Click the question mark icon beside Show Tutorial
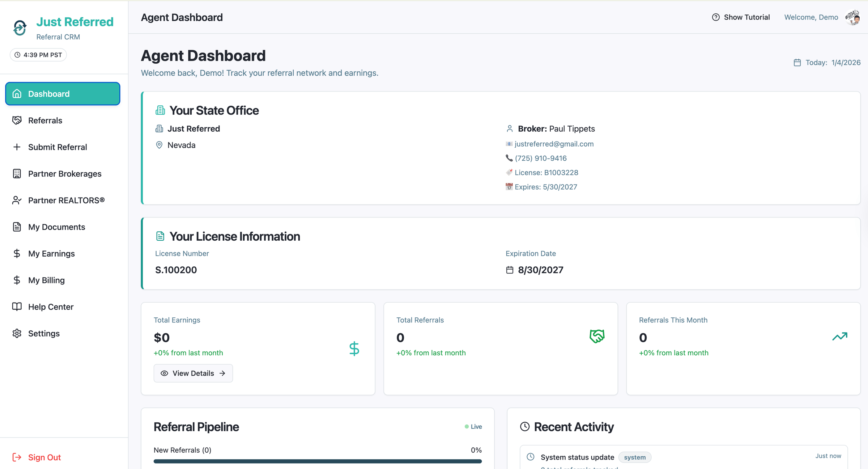Image resolution: width=868 pixels, height=469 pixels. (716, 17)
